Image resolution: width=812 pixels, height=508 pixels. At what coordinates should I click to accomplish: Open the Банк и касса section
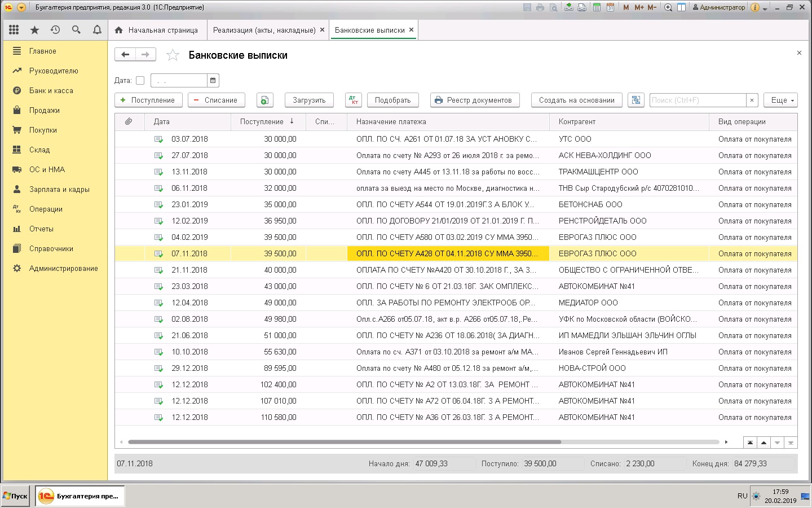pyautogui.click(x=51, y=90)
